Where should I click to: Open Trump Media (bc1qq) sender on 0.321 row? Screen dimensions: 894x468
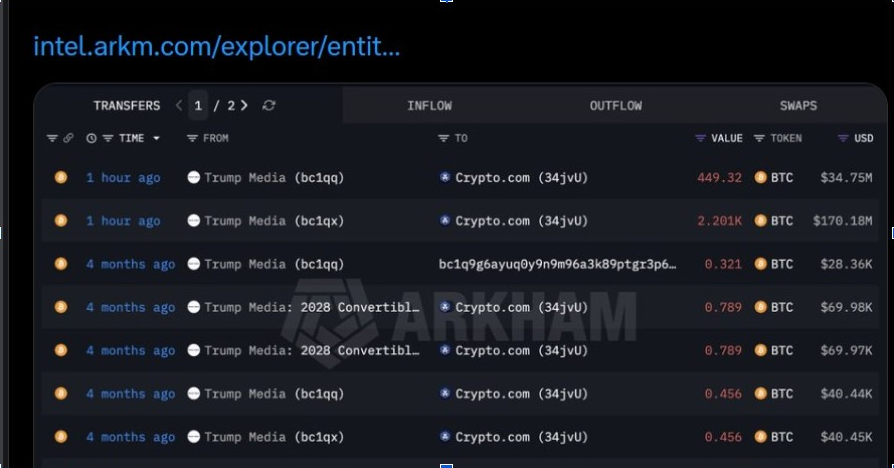(x=274, y=264)
